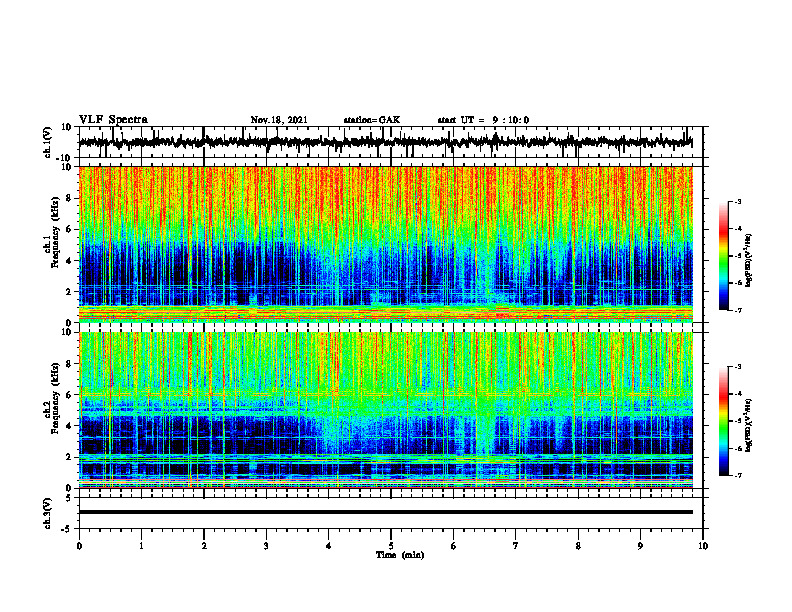
Task: Click the ch.2 "Frequency (kHz)" axis label
Action: (55, 398)
